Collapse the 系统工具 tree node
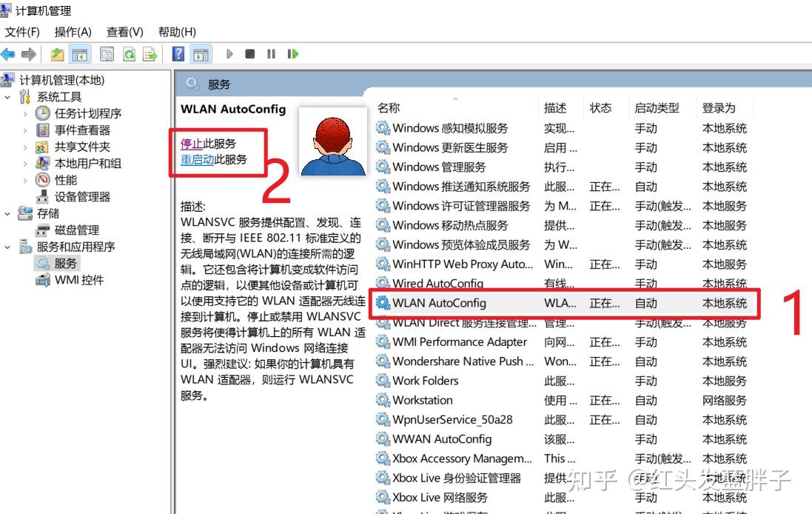 coord(7,97)
